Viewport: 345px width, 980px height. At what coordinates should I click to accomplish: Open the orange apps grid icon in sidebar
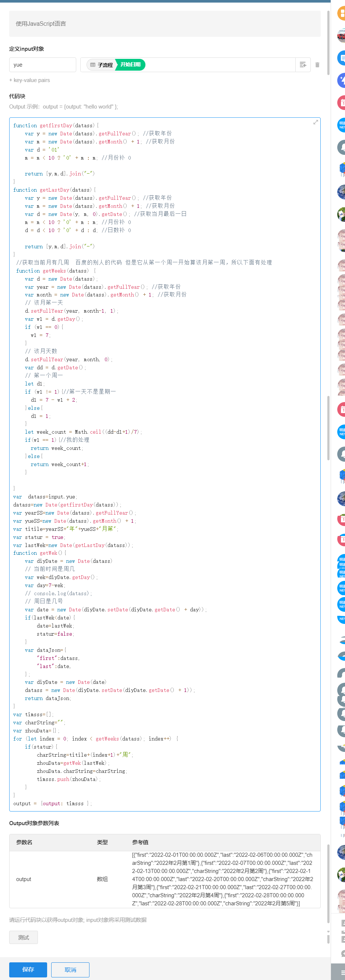(341, 13)
